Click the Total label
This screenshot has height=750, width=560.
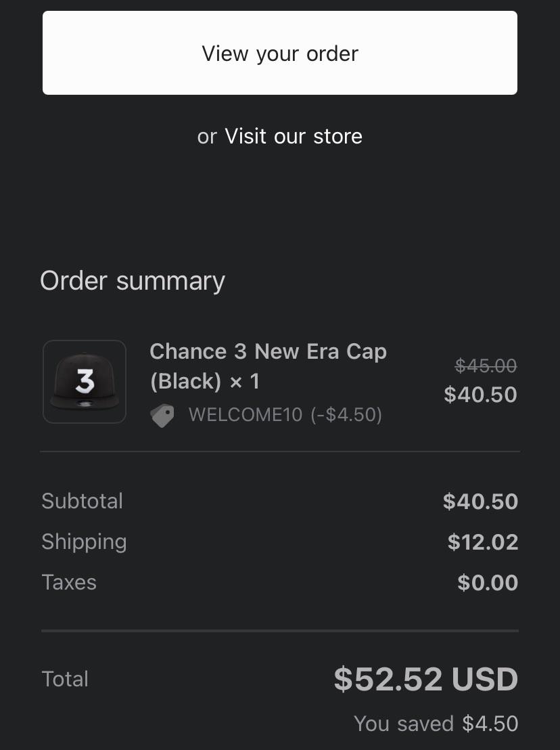[x=64, y=679]
